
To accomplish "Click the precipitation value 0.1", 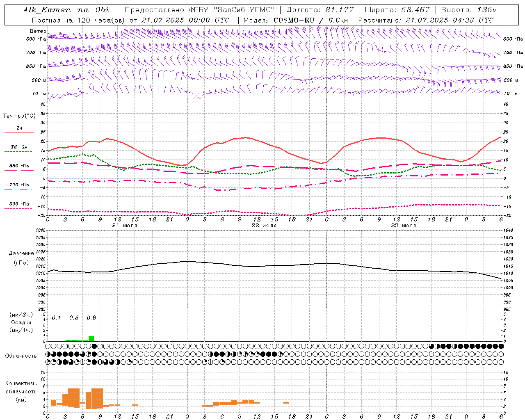I will (56, 317).
